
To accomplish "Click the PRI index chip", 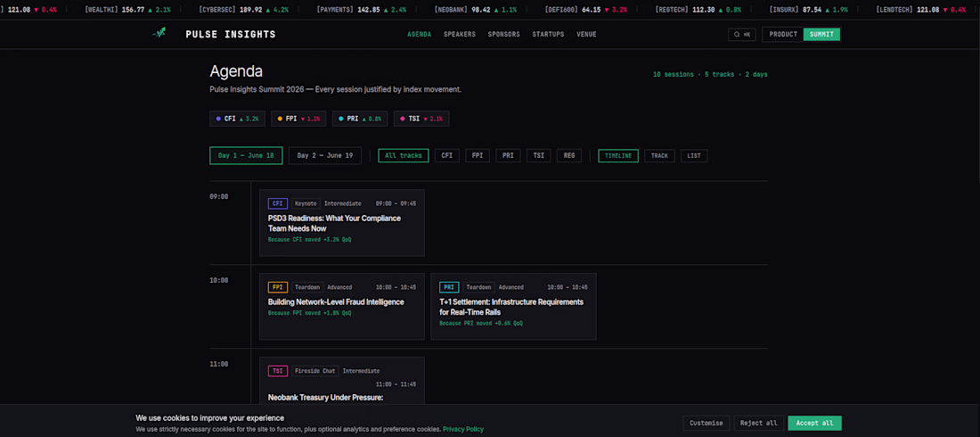I will coord(359,119).
